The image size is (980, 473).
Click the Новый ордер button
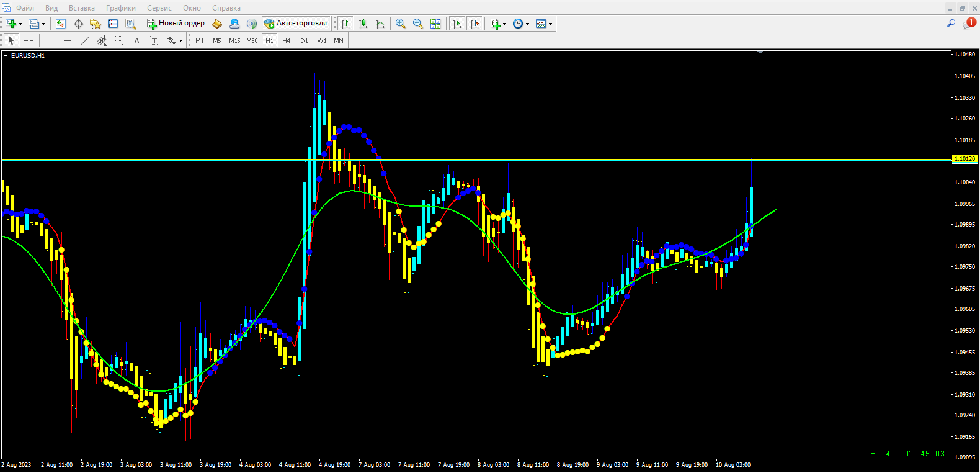coord(176,24)
